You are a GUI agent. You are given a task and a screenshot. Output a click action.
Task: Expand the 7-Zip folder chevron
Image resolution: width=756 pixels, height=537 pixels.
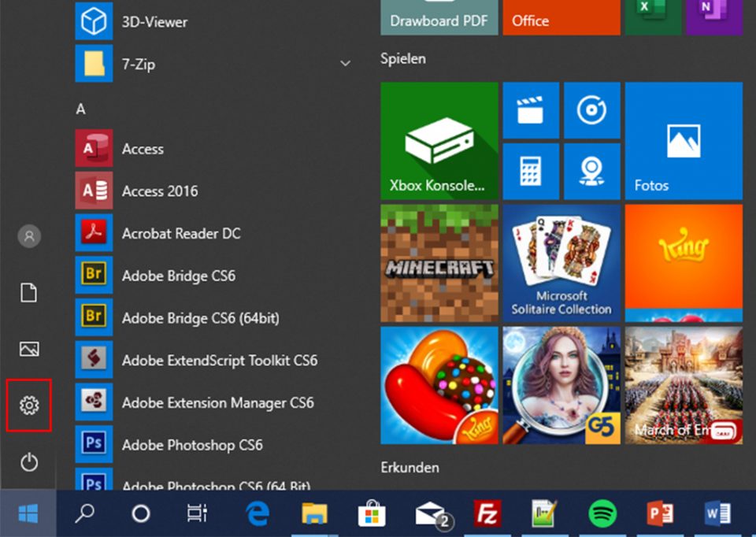tap(345, 64)
